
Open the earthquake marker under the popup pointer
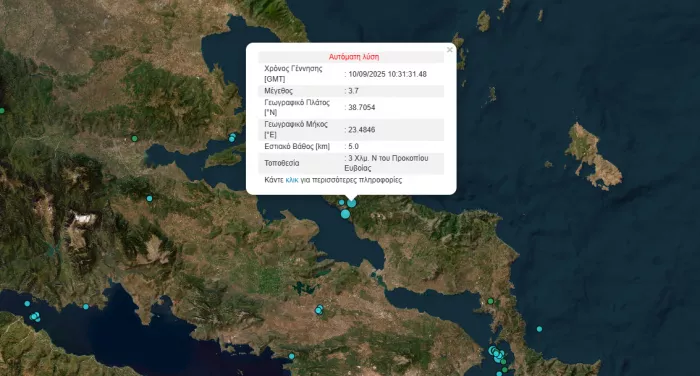tap(352, 203)
